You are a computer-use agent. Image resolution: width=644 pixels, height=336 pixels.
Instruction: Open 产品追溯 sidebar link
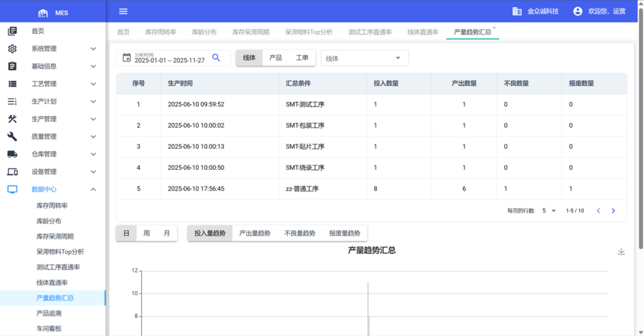49,314
